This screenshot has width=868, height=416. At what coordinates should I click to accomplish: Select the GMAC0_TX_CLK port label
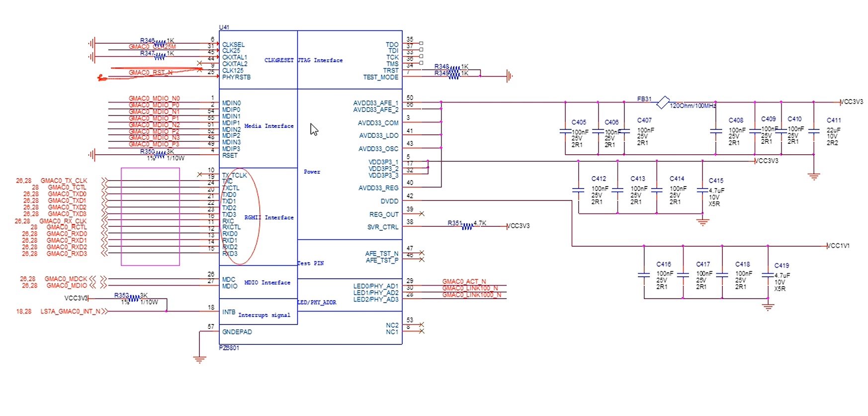(x=64, y=181)
